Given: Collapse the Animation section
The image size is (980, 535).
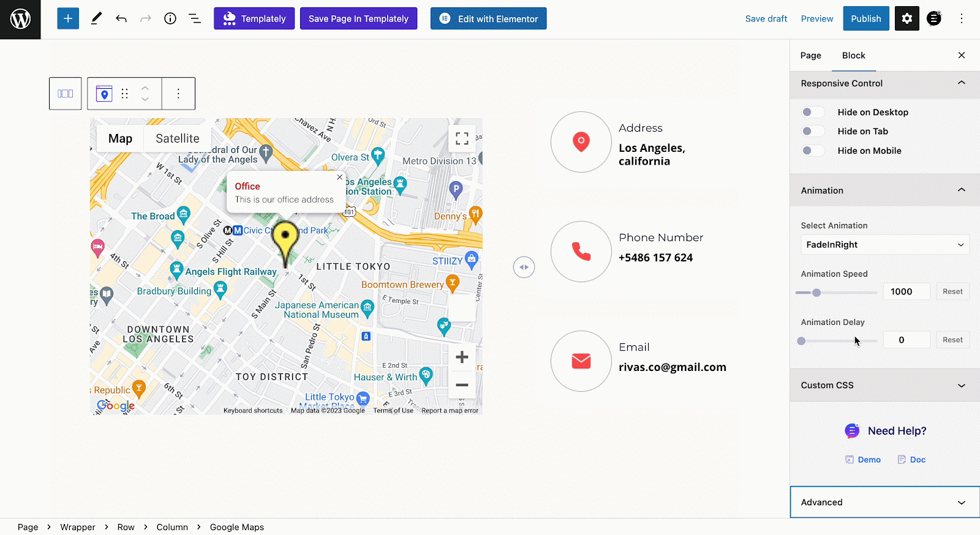Looking at the screenshot, I should (885, 190).
